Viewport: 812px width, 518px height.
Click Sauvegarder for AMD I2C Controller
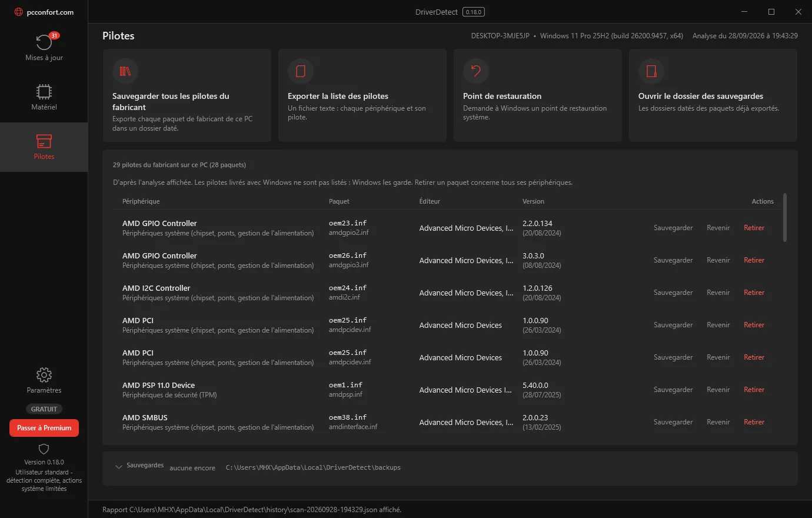click(673, 293)
